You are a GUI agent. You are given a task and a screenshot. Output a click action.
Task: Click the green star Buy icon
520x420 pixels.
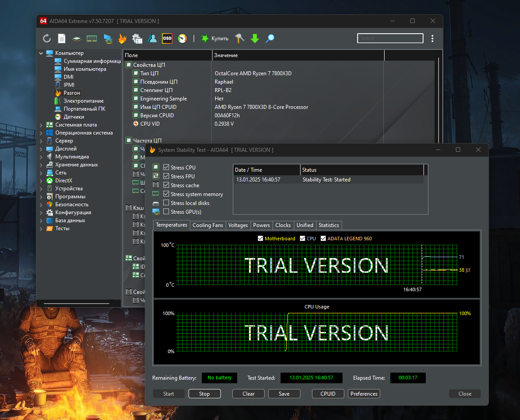[x=205, y=39]
